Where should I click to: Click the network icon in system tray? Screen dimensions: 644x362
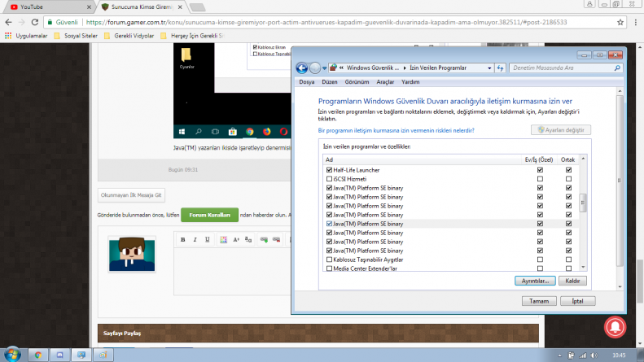tap(583, 355)
